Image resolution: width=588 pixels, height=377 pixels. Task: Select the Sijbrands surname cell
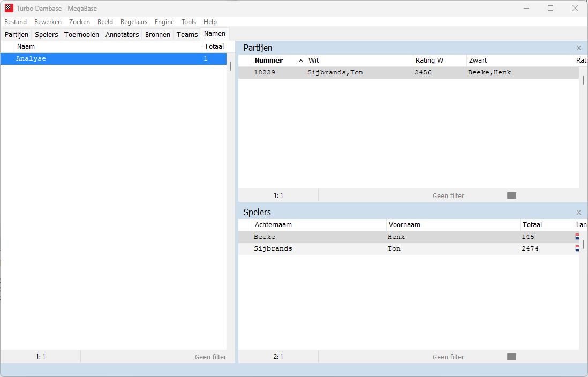tap(273, 248)
